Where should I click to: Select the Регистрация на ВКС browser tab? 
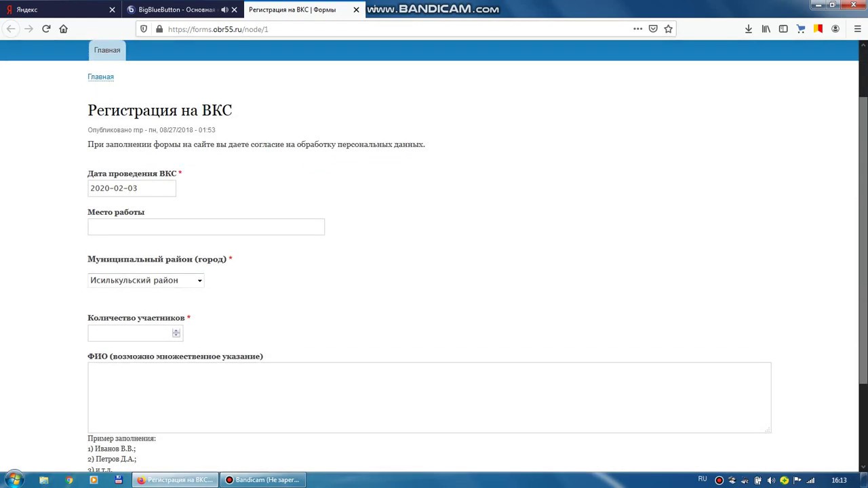304,9
